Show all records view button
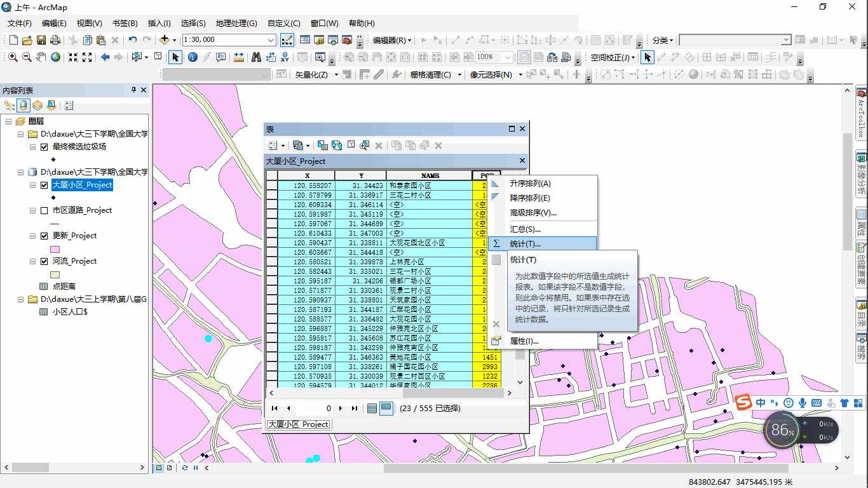 coord(372,409)
